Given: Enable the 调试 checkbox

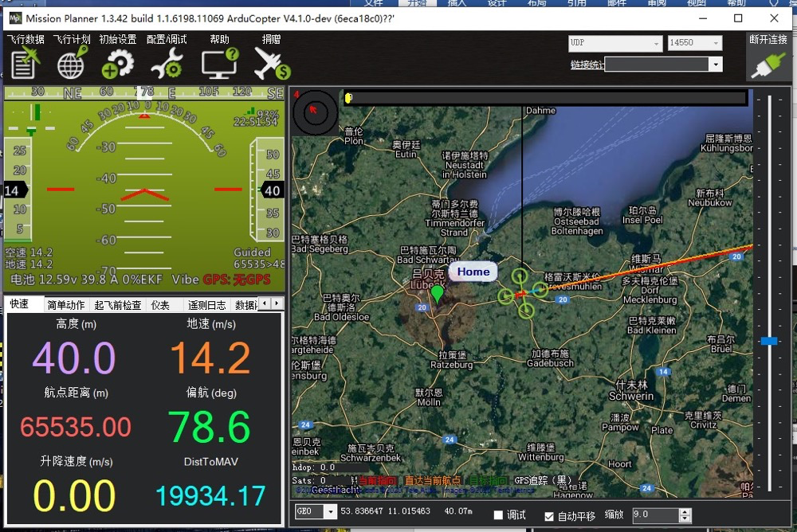Looking at the screenshot, I should 499,515.
